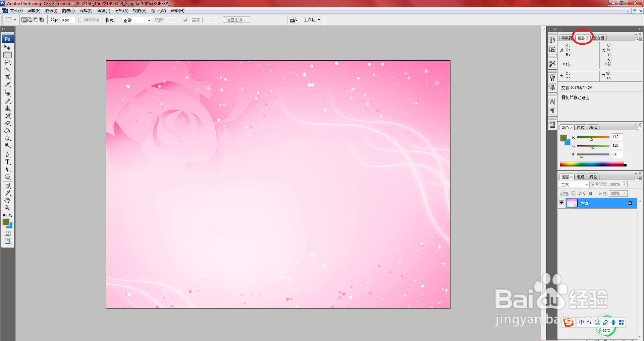Open the layer blend mode 正常 dropdown
The width and height of the screenshot is (644, 341).
pyautogui.click(x=574, y=185)
